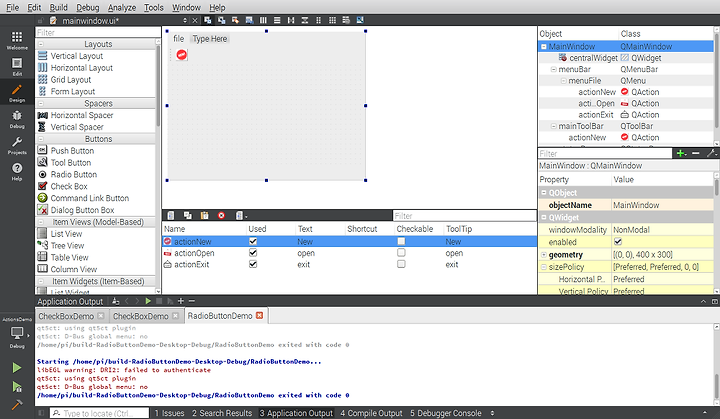Toggle the enabled property checkbox
720x419 pixels.
(618, 242)
